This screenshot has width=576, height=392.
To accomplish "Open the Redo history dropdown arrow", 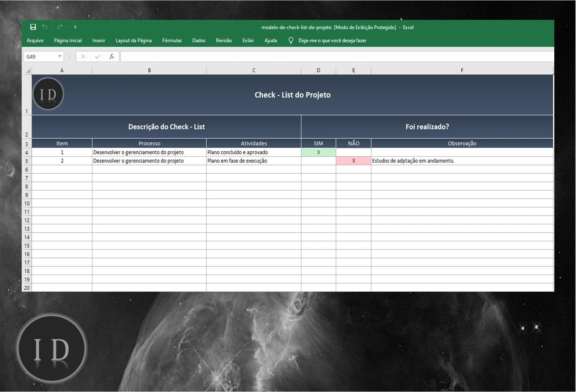I will click(67, 27).
